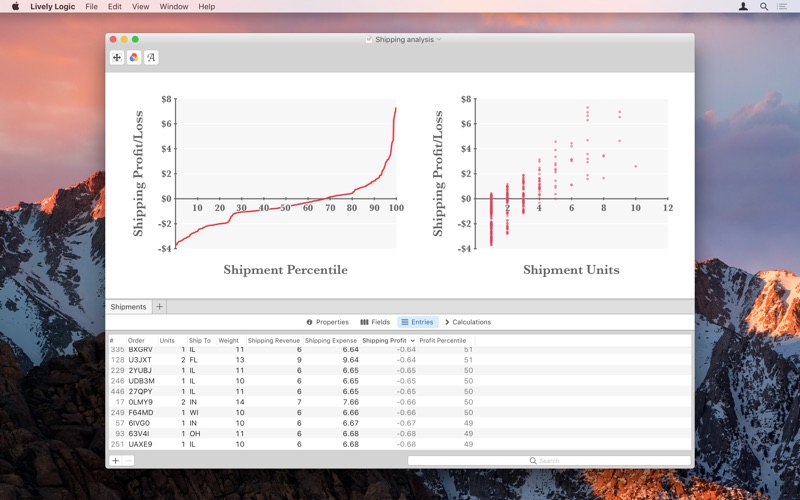Select order UDB3M row

point(400,381)
